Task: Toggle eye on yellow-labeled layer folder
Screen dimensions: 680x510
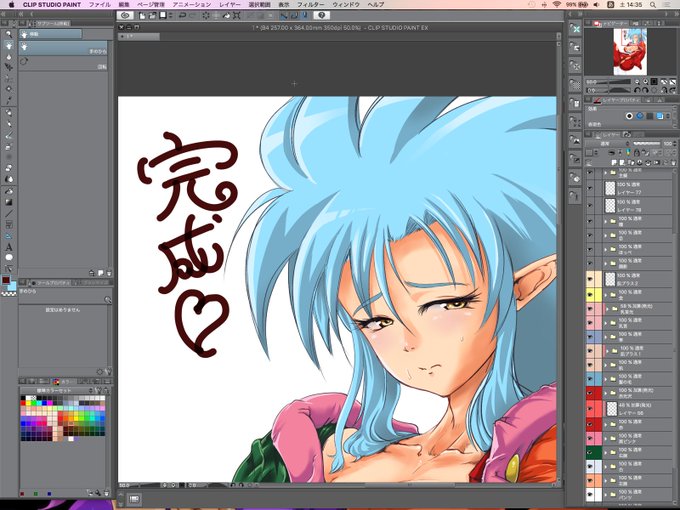Action: [589, 294]
